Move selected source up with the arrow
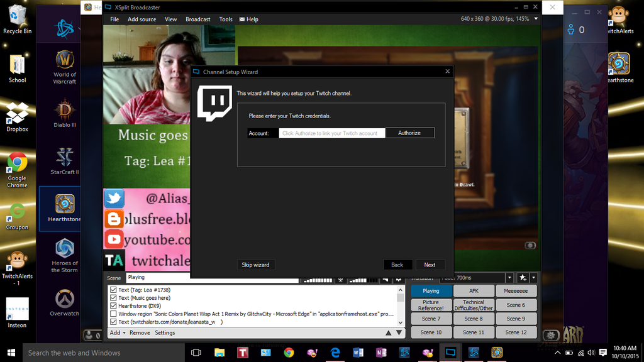The width and height of the screenshot is (644, 362). pyautogui.click(x=389, y=332)
